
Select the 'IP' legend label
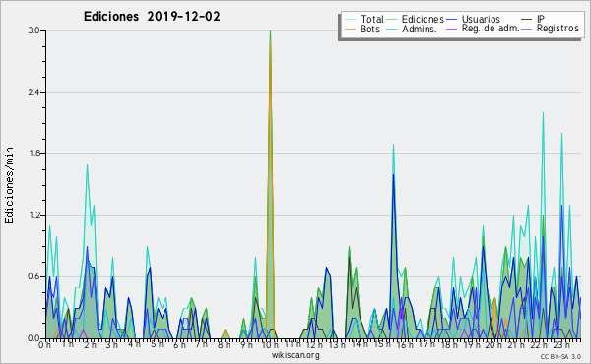[541, 19]
